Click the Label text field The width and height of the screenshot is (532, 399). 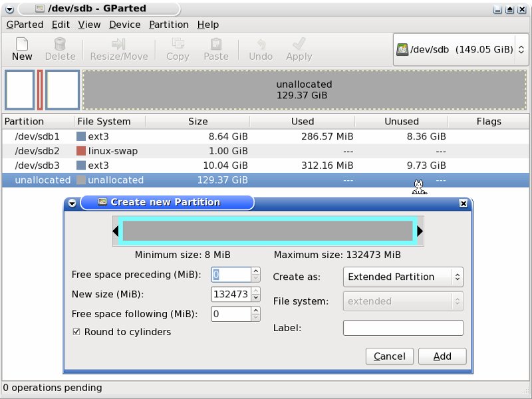point(403,328)
